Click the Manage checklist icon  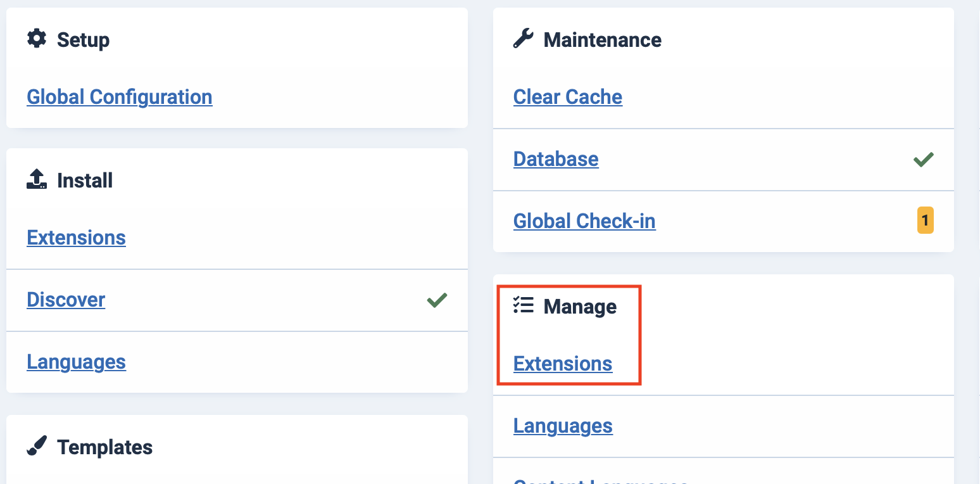click(x=523, y=306)
